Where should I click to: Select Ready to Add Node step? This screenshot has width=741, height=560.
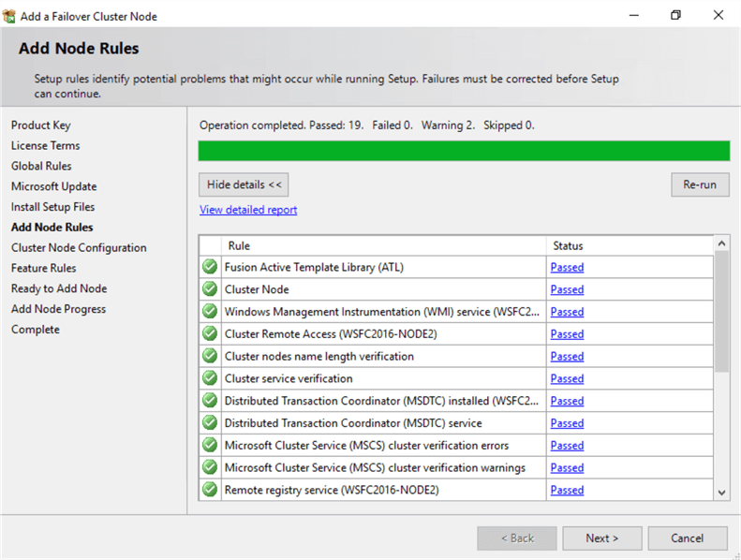pos(59,288)
